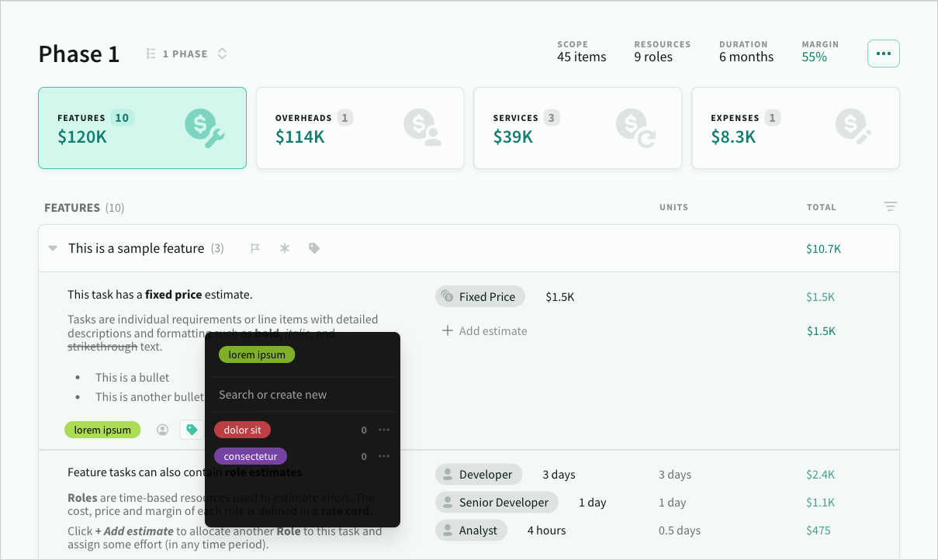The height and width of the screenshot is (560, 938).
Task: Click the Phase 1 title
Action: [x=79, y=54]
